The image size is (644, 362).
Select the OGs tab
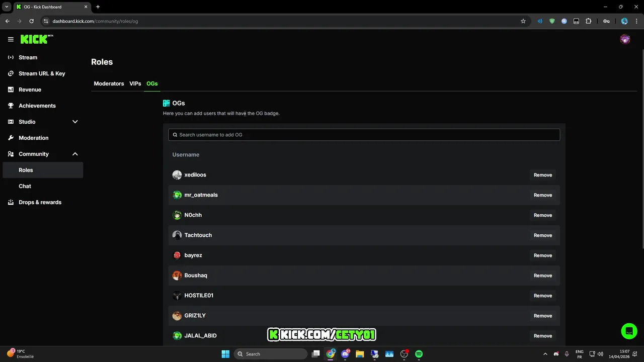click(x=152, y=83)
